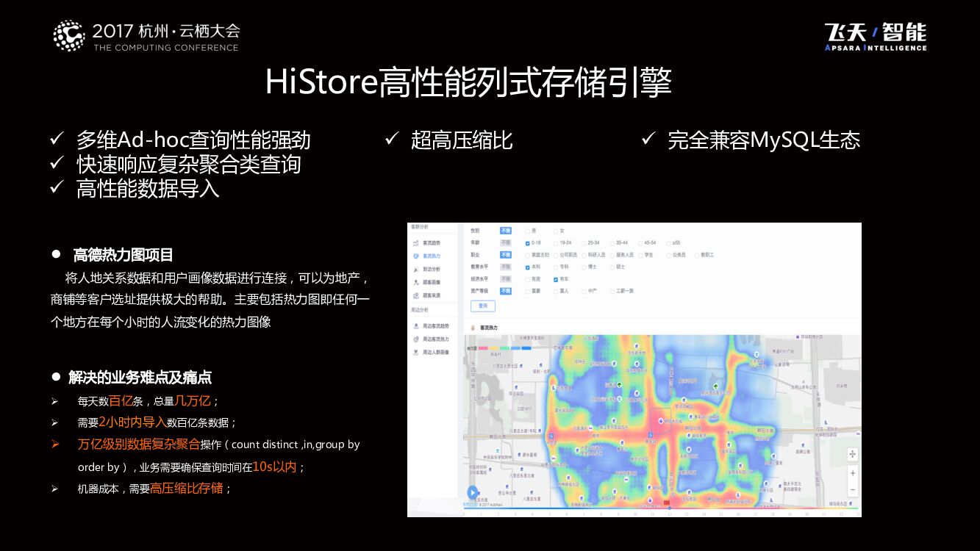Click the map pan control icon
This screenshot has height=551, width=980.
(x=852, y=454)
